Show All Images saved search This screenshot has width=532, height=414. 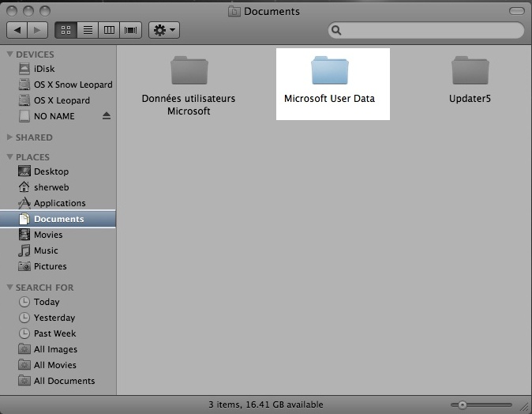tap(55, 349)
